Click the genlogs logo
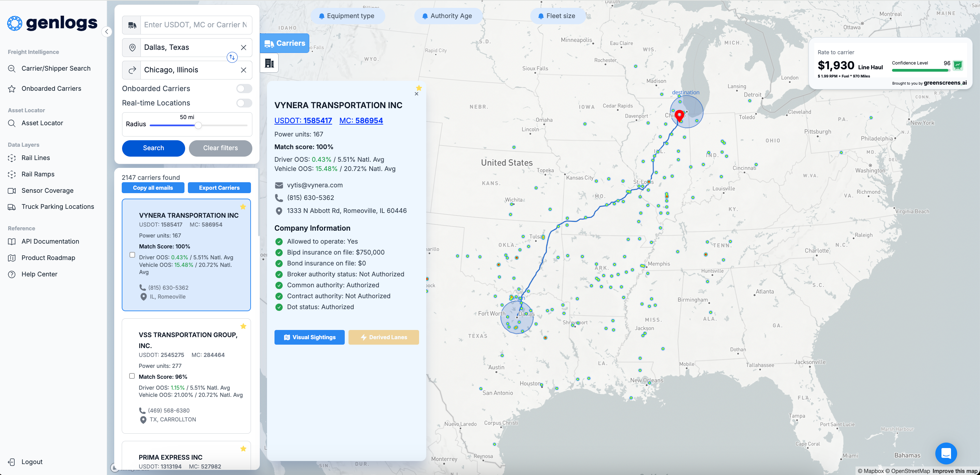The height and width of the screenshot is (475, 980). (53, 23)
